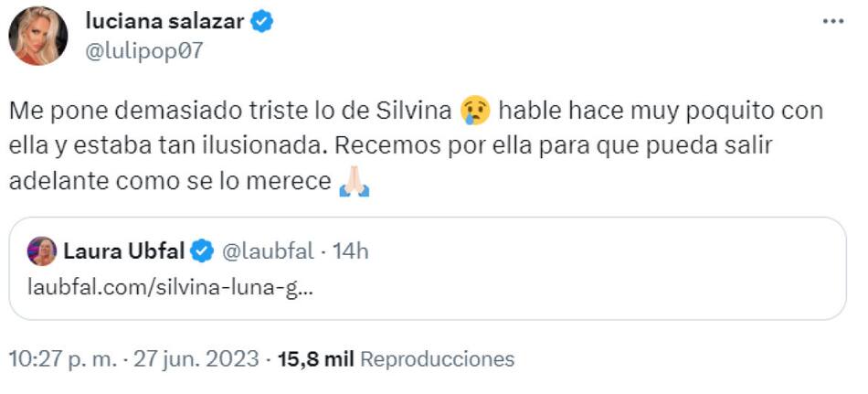Click the crying face emoji in the tweet

pos(476,111)
